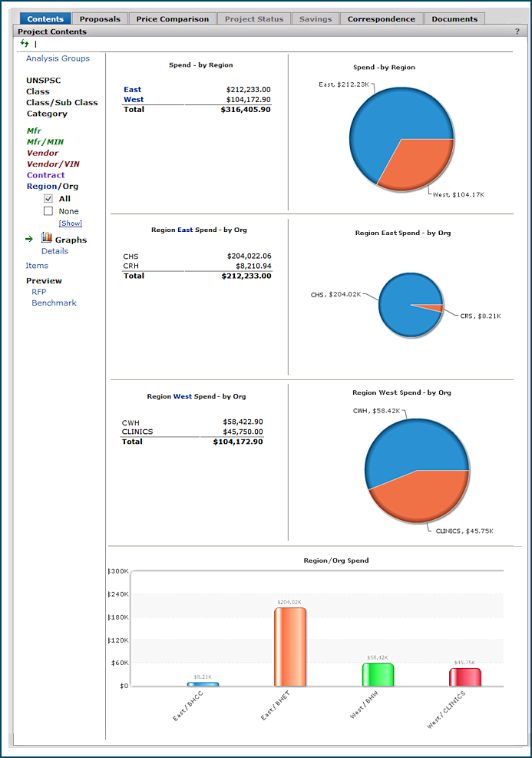Viewport: 532px width, 758px height.
Task: Click the green refresh arrows icon
Action: [25, 44]
